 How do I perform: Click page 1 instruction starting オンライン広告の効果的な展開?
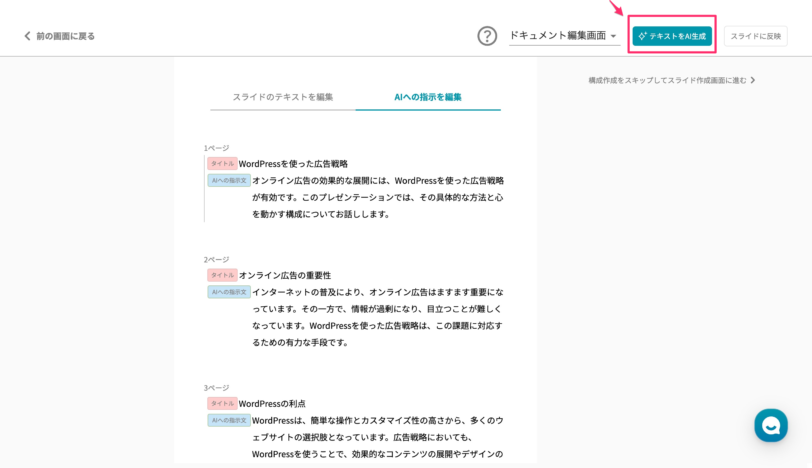pyautogui.click(x=378, y=197)
